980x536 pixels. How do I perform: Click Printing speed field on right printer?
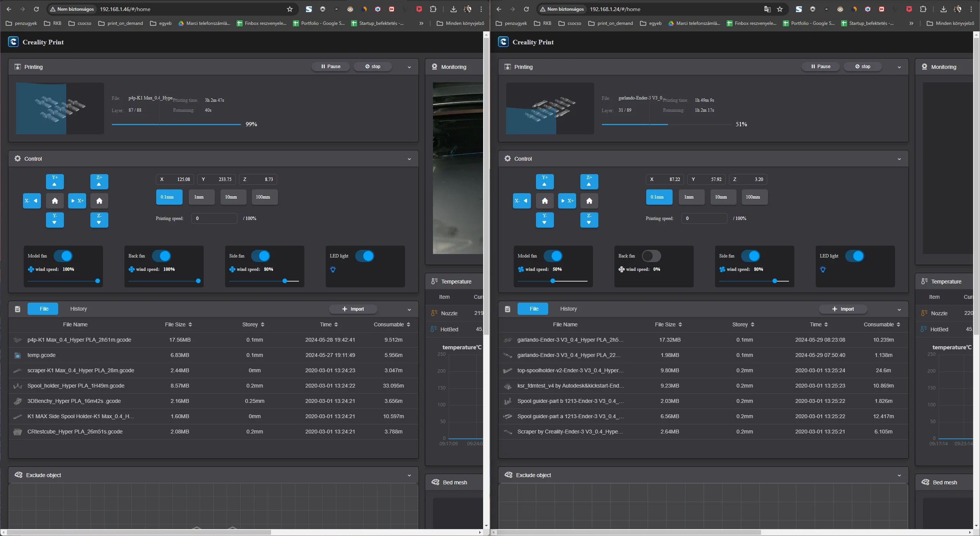pos(704,218)
